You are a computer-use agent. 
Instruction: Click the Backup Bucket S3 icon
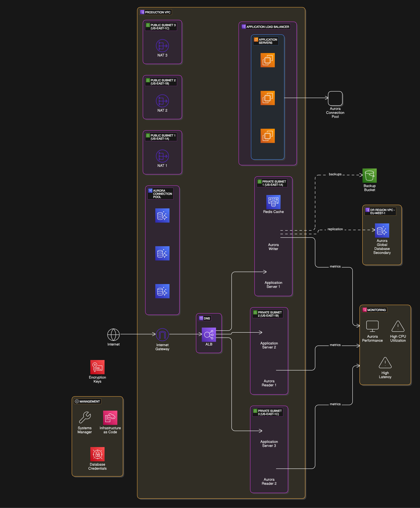point(370,175)
